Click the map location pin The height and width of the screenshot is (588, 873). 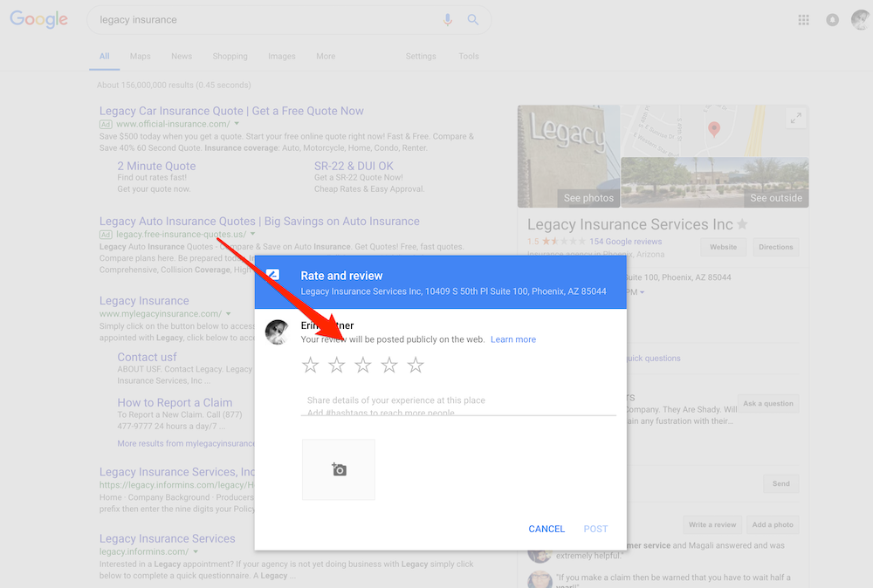(714, 129)
